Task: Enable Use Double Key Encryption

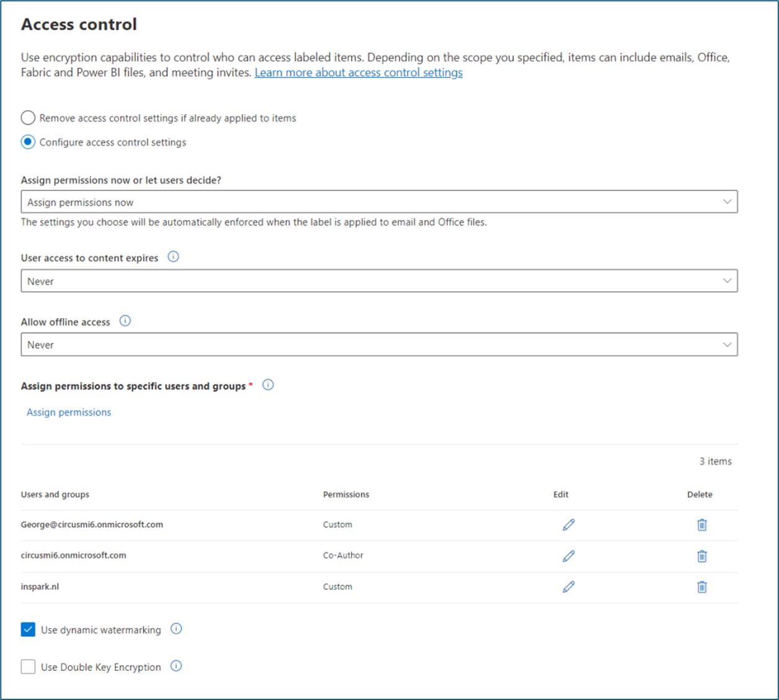Action: 28,667
